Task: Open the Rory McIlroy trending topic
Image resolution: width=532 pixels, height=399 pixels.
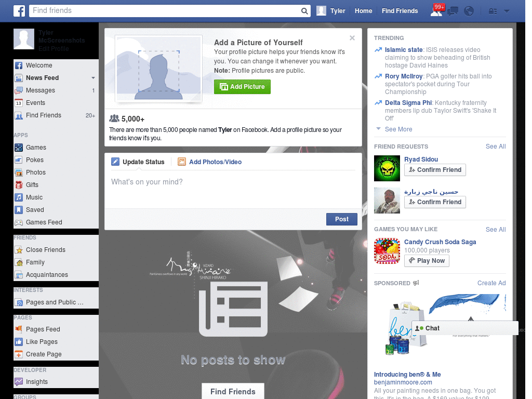Action: (404, 76)
